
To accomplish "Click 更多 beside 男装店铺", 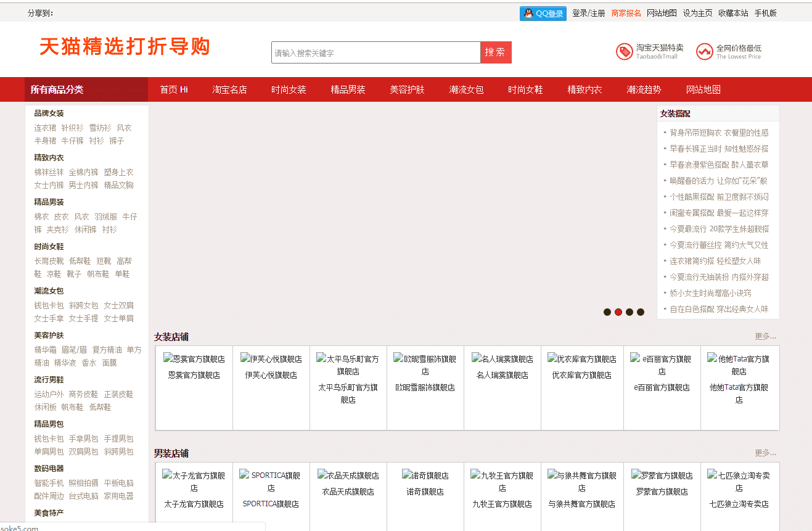I will [766, 453].
